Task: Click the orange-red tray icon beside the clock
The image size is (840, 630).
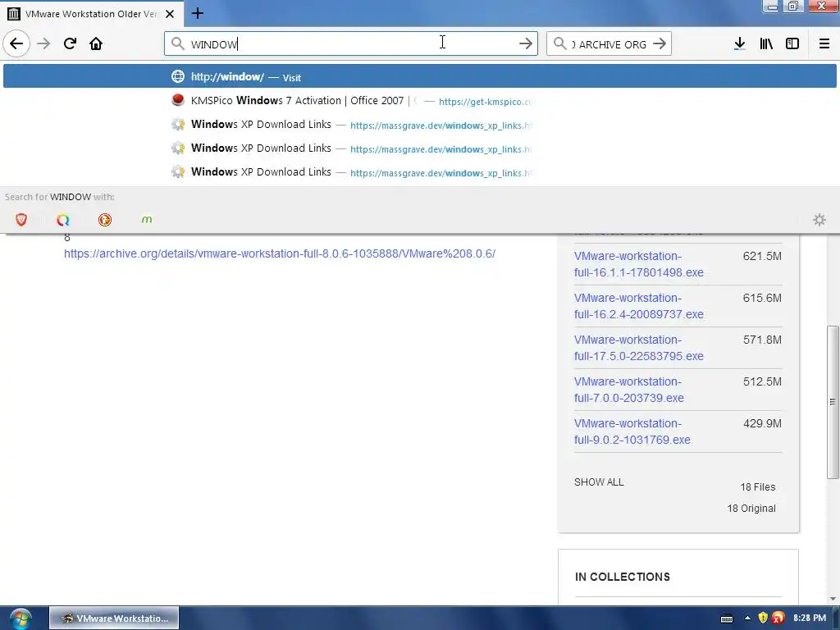Action: coord(778,619)
